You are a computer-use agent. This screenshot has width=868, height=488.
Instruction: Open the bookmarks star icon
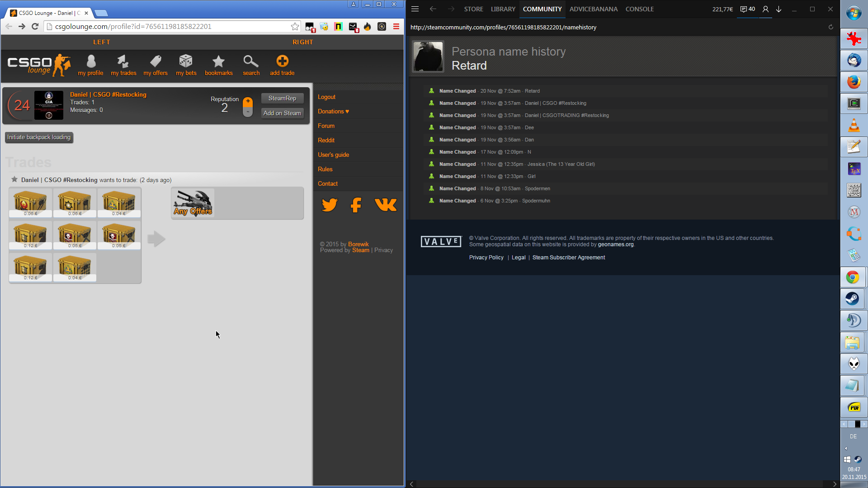click(x=218, y=61)
